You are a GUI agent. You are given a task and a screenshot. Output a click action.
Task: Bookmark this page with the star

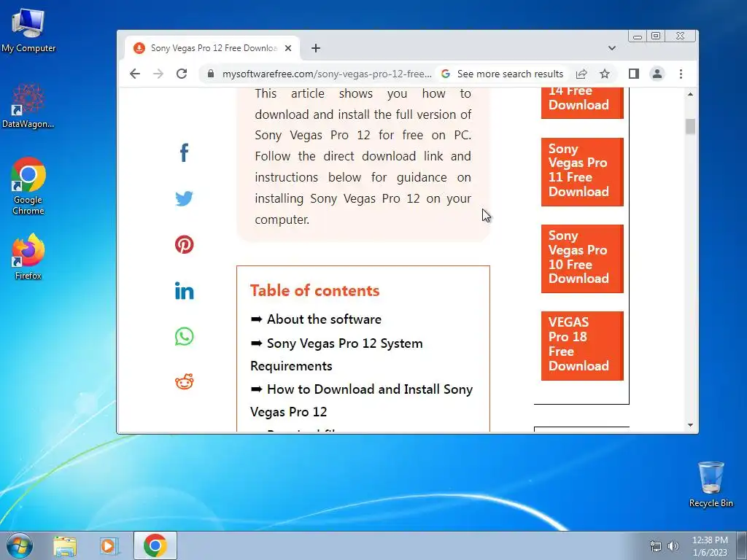tap(605, 74)
